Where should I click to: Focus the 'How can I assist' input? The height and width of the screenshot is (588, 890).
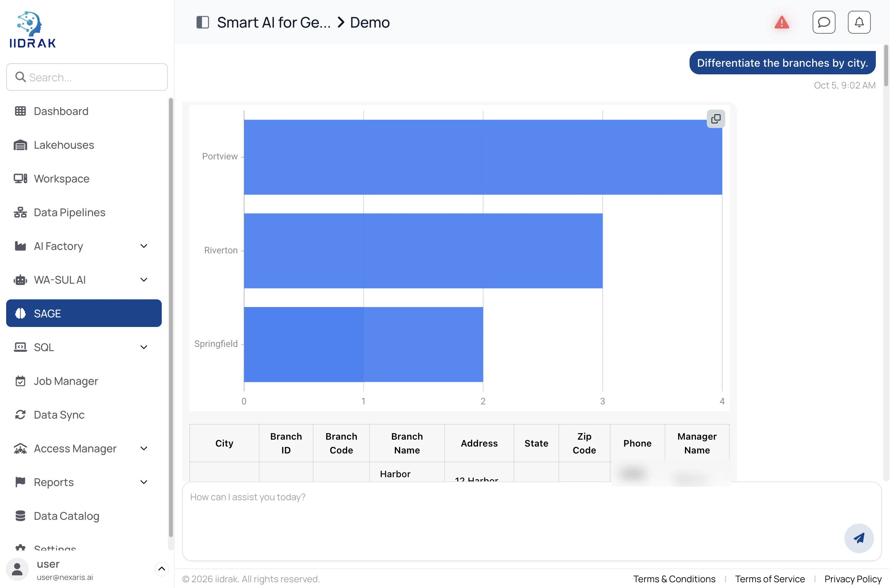click(532, 521)
